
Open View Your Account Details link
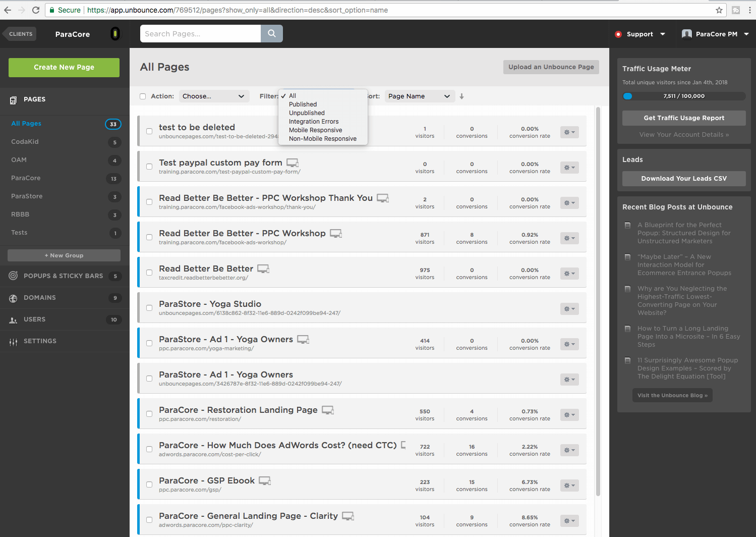[684, 135]
